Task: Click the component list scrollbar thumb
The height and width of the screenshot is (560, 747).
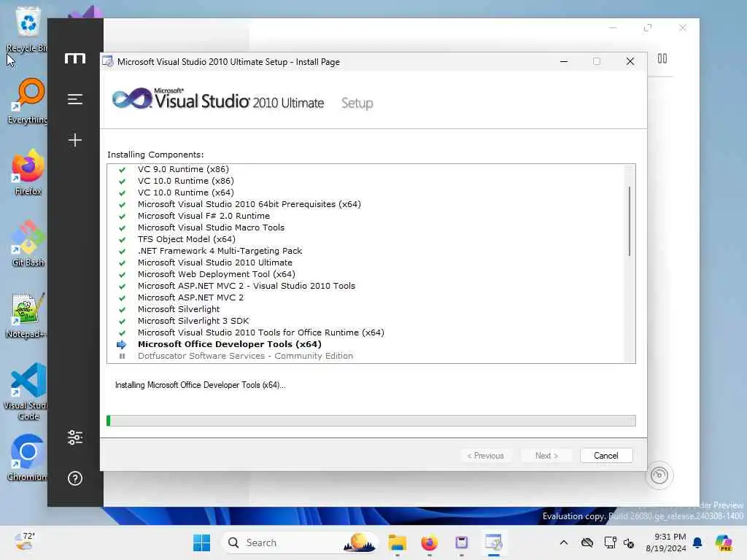Action: 630,221
